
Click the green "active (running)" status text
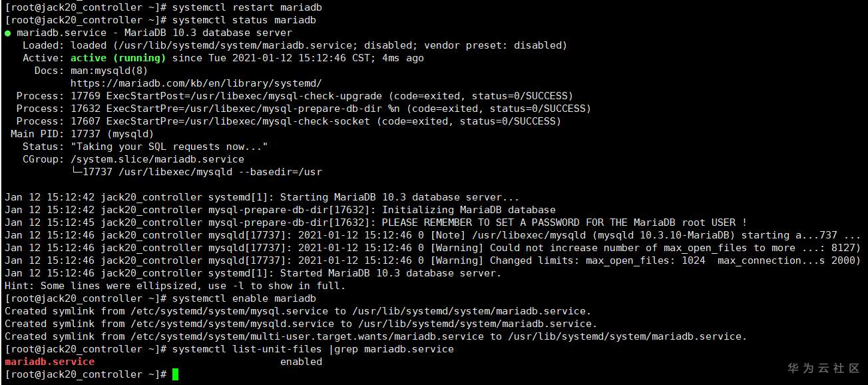click(x=118, y=58)
